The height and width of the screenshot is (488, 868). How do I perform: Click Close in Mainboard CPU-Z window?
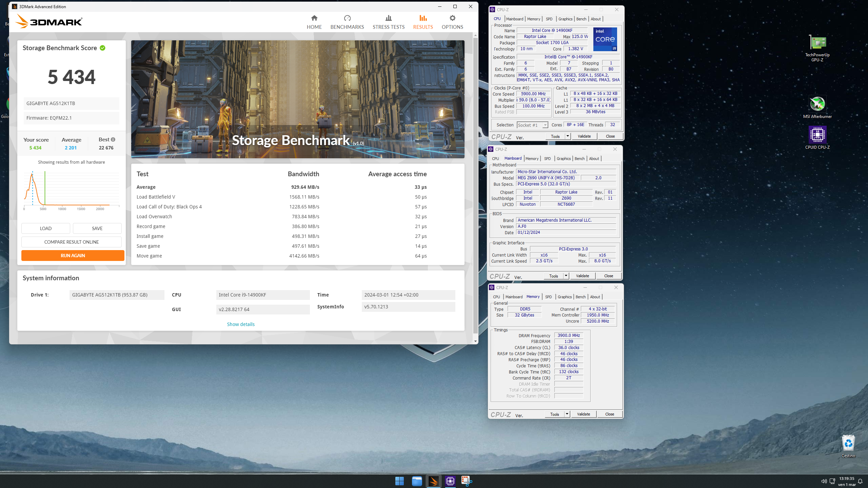609,276
